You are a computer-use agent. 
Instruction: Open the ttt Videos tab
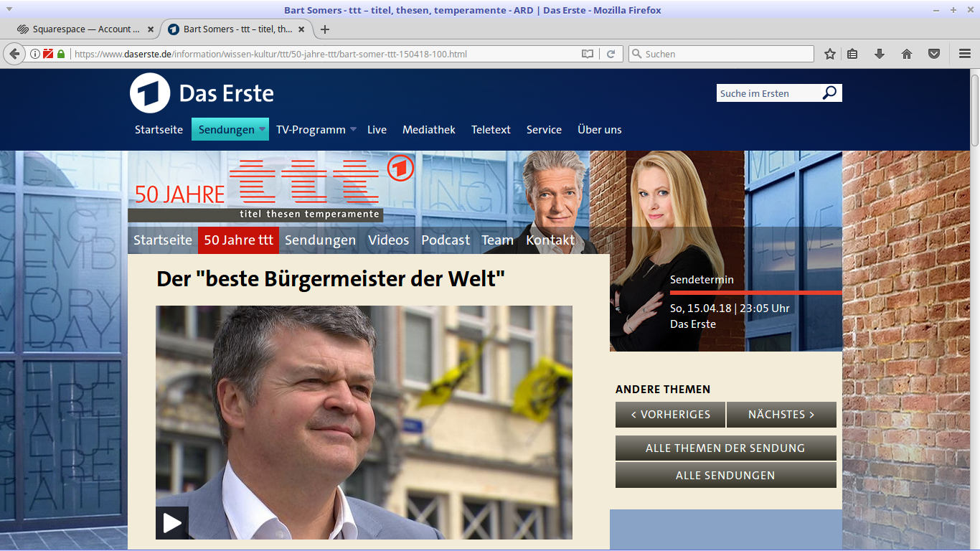click(x=388, y=240)
